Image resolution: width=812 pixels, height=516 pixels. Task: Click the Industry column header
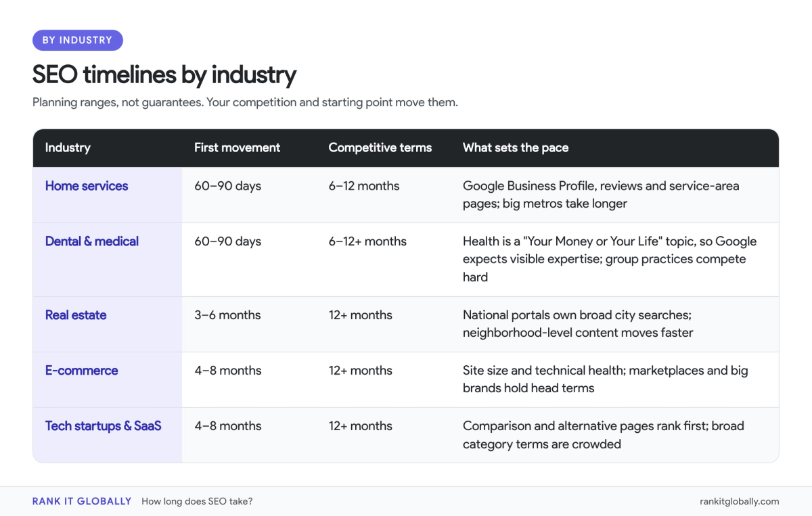coord(68,147)
